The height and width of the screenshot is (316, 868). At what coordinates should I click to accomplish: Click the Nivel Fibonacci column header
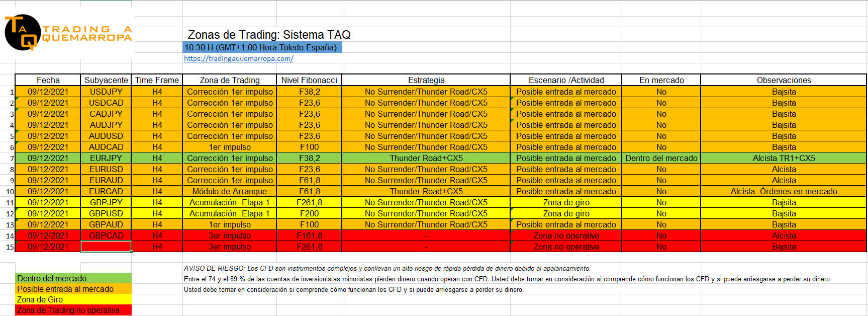click(x=309, y=80)
